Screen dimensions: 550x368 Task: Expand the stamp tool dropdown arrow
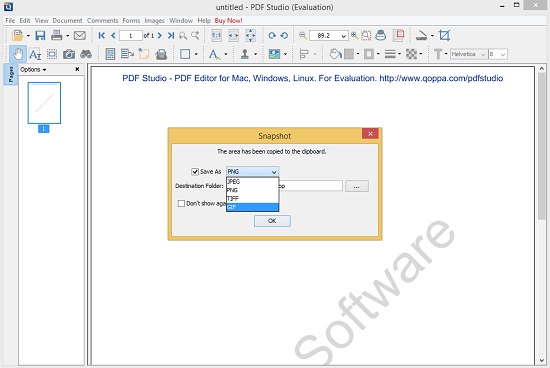tap(255, 54)
